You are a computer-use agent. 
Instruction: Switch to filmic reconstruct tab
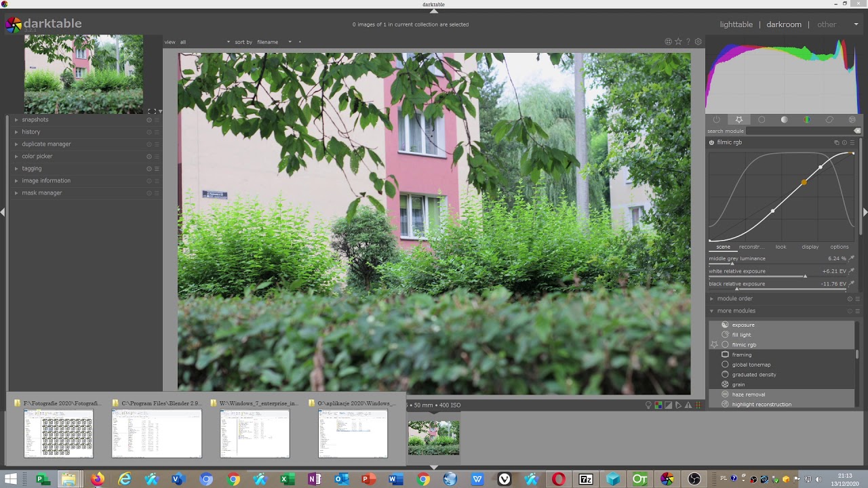click(x=752, y=247)
